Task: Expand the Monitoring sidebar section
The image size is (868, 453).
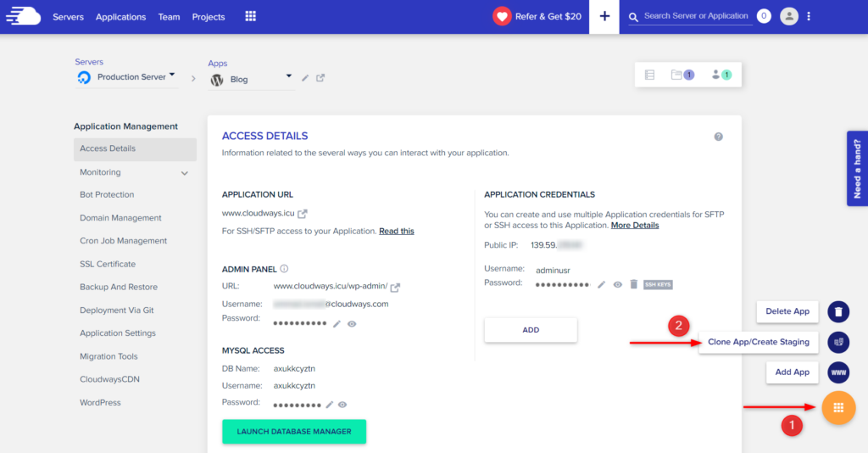Action: point(185,173)
